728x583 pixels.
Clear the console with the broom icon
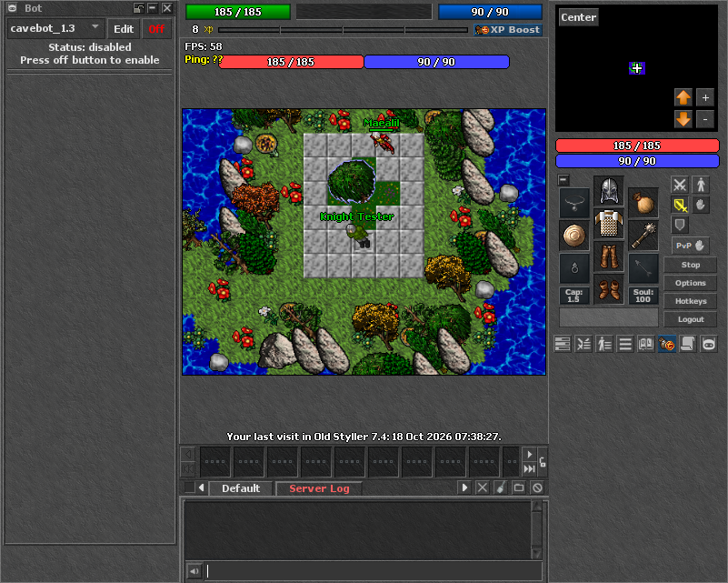coord(501,488)
